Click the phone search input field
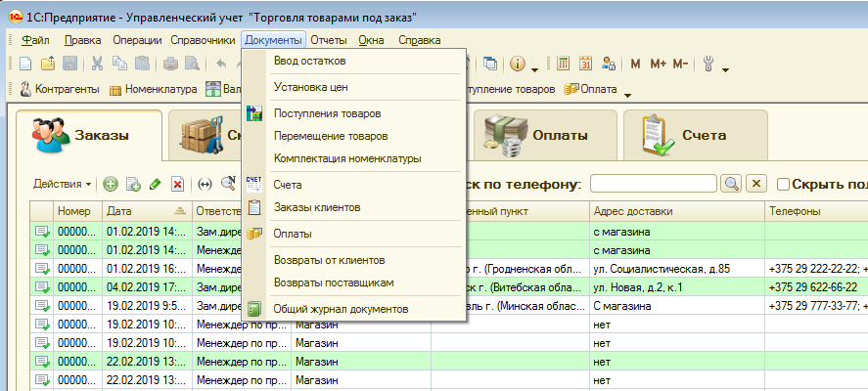The height and width of the screenshot is (391, 868). click(x=653, y=184)
